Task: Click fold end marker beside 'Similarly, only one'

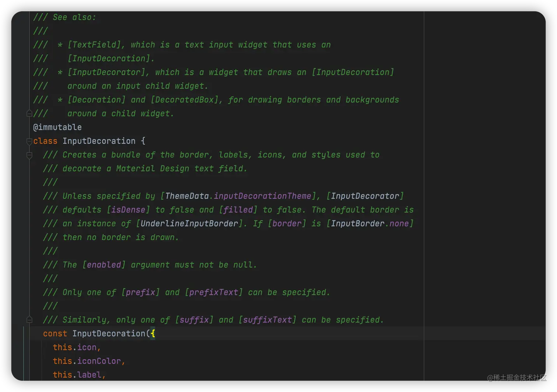Action: click(29, 320)
